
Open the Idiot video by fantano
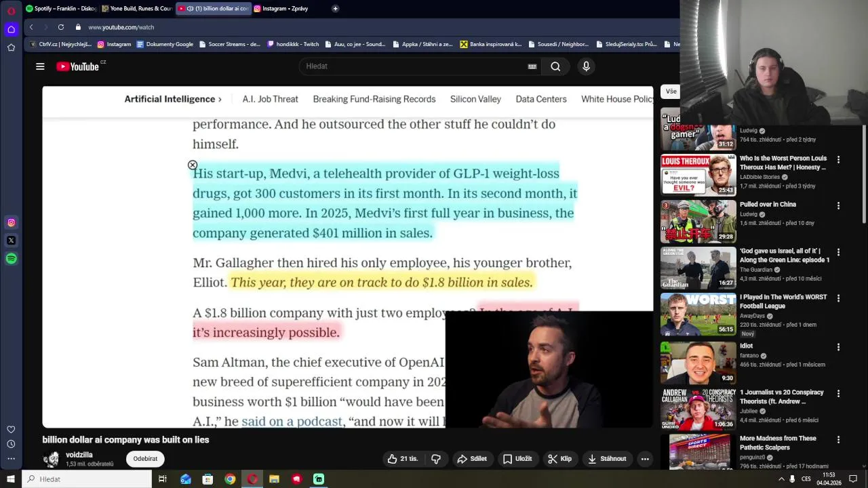click(698, 363)
